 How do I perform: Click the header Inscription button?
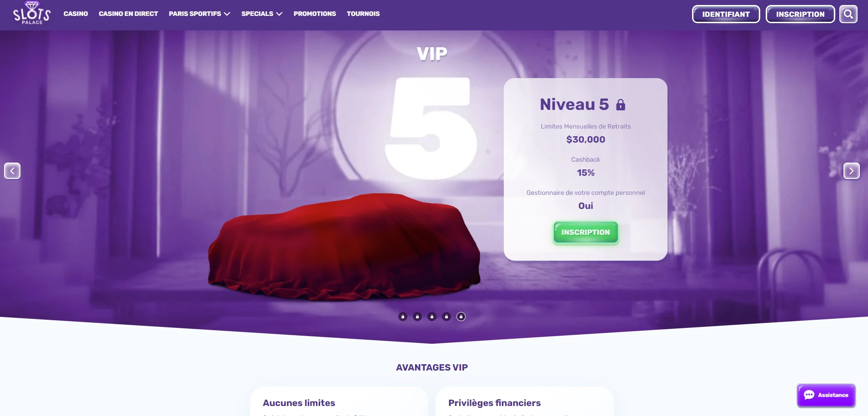800,14
